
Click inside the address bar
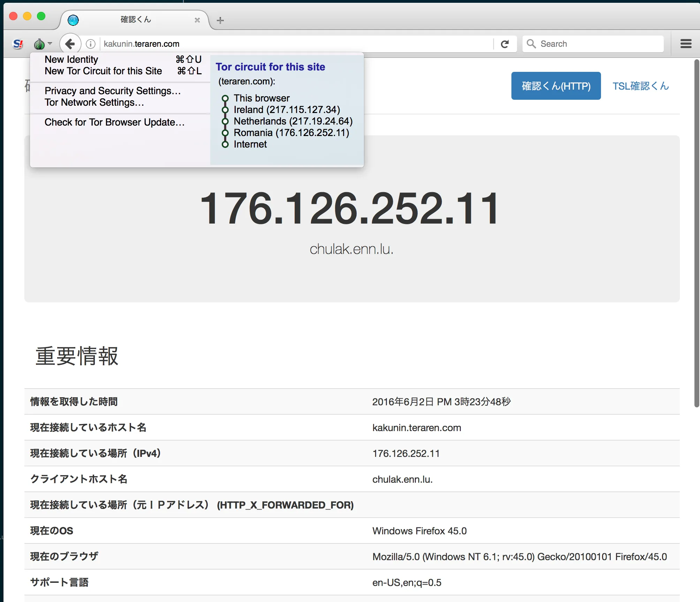coord(279,43)
